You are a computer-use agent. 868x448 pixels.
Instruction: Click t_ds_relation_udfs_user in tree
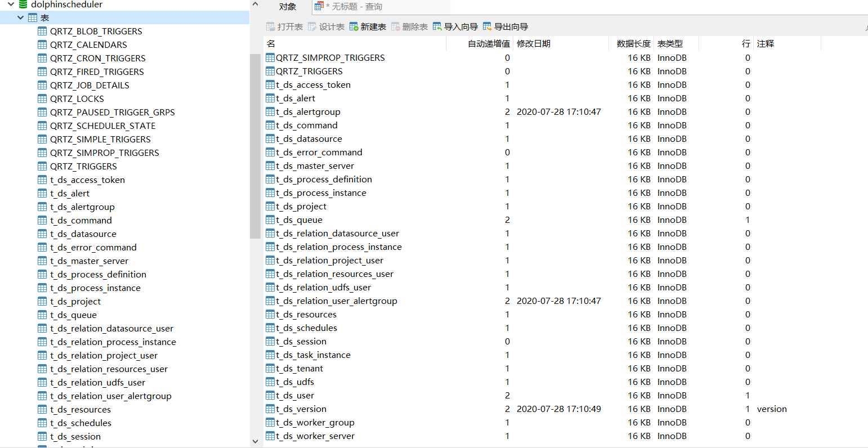[98, 382]
